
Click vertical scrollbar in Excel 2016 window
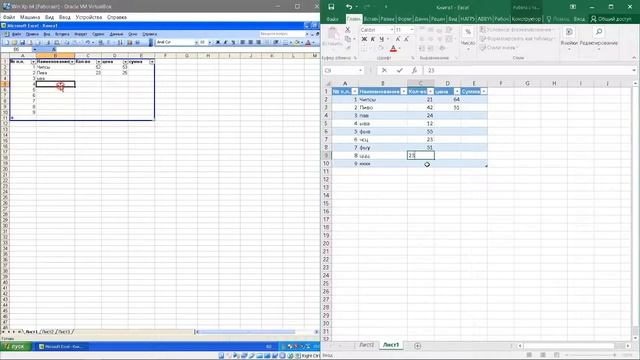[635, 210]
